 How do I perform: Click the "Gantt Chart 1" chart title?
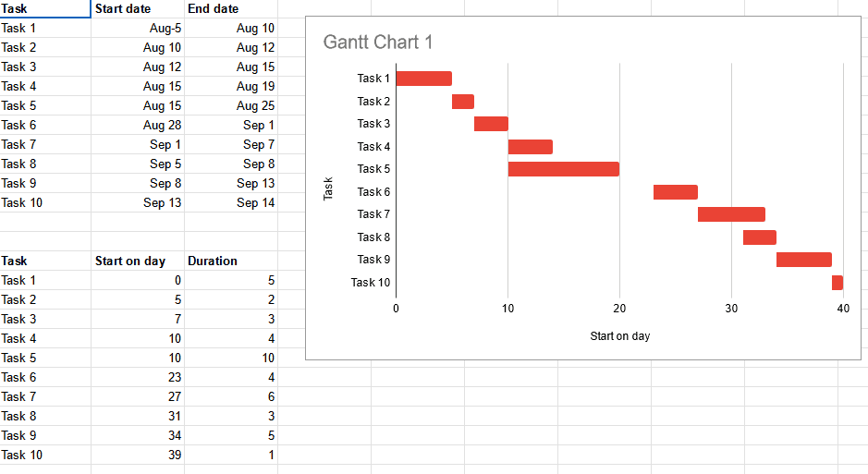pos(377,43)
